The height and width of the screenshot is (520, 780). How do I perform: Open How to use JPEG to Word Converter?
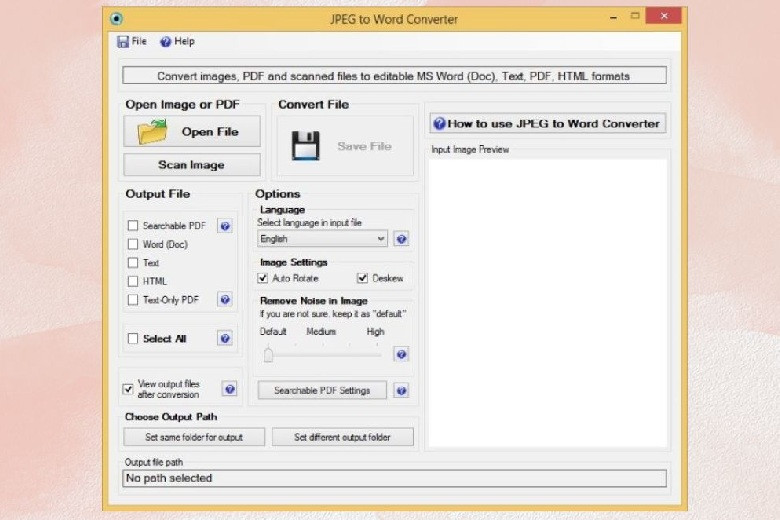[x=548, y=123]
